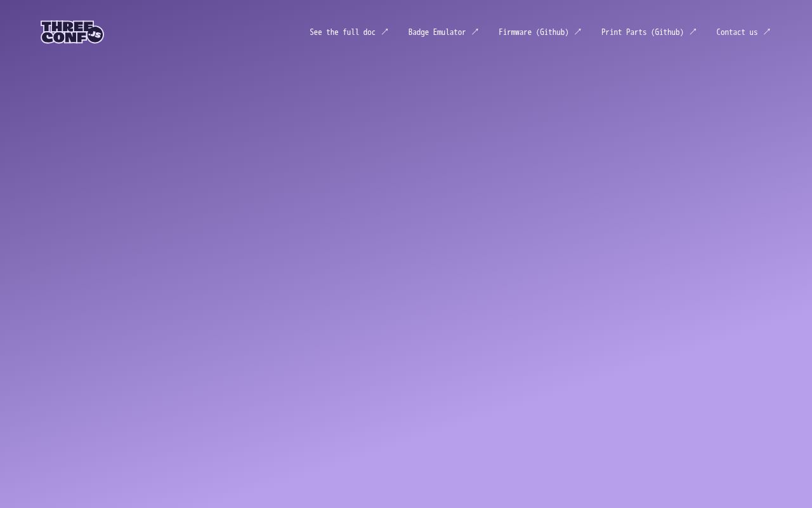Click the arrow icon beside Firmware (Github)
This screenshot has width=812, height=508.
(x=577, y=32)
